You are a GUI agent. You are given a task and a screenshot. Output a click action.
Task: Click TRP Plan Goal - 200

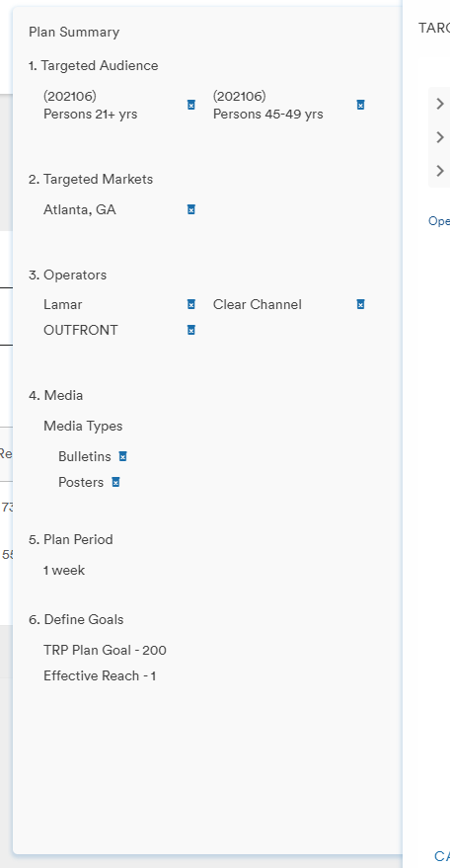click(106, 650)
